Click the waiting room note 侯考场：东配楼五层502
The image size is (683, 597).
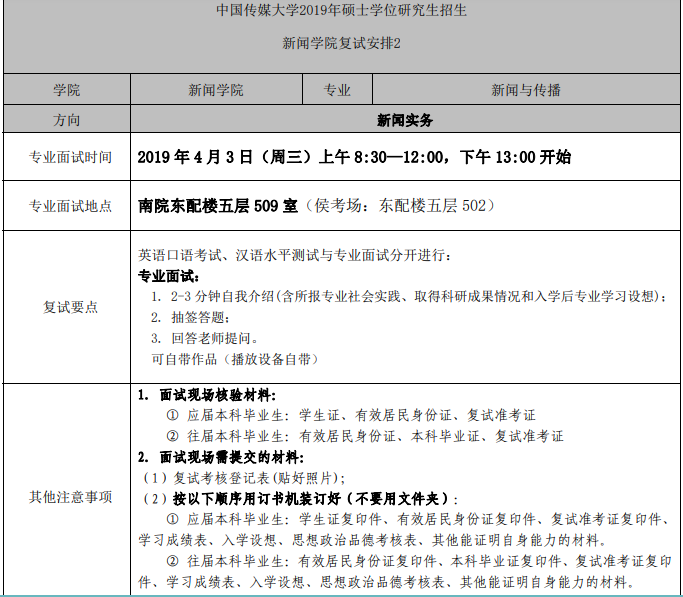click(x=400, y=206)
